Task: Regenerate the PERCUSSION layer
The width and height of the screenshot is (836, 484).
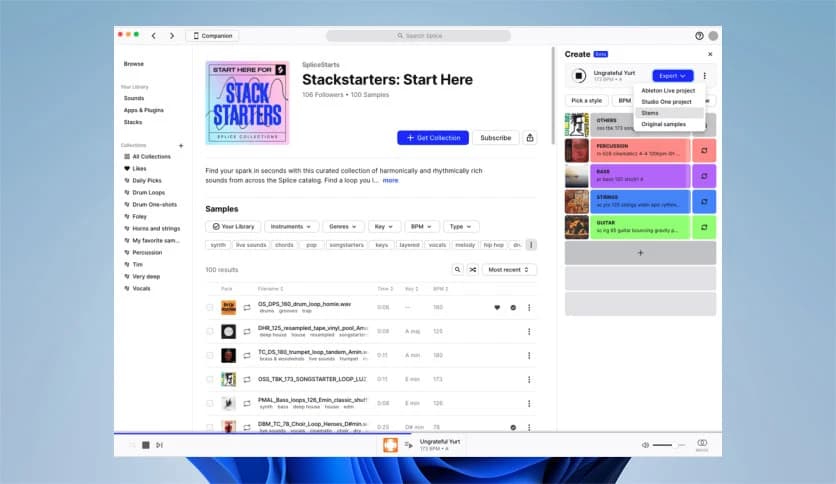Action: tap(704, 150)
